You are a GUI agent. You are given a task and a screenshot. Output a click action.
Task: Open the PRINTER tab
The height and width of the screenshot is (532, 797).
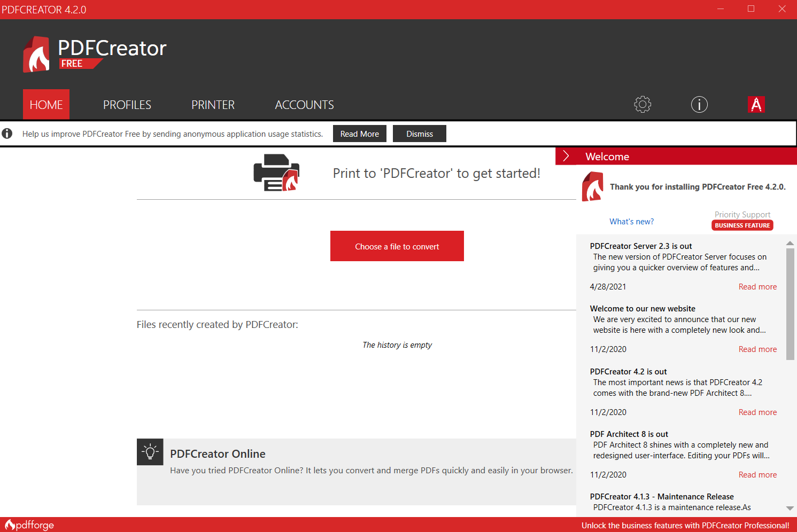coord(213,105)
